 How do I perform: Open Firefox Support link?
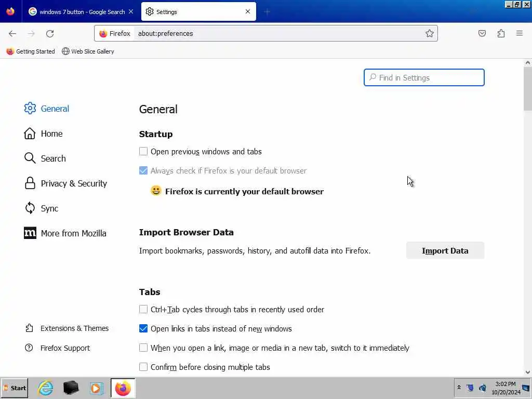click(58, 348)
